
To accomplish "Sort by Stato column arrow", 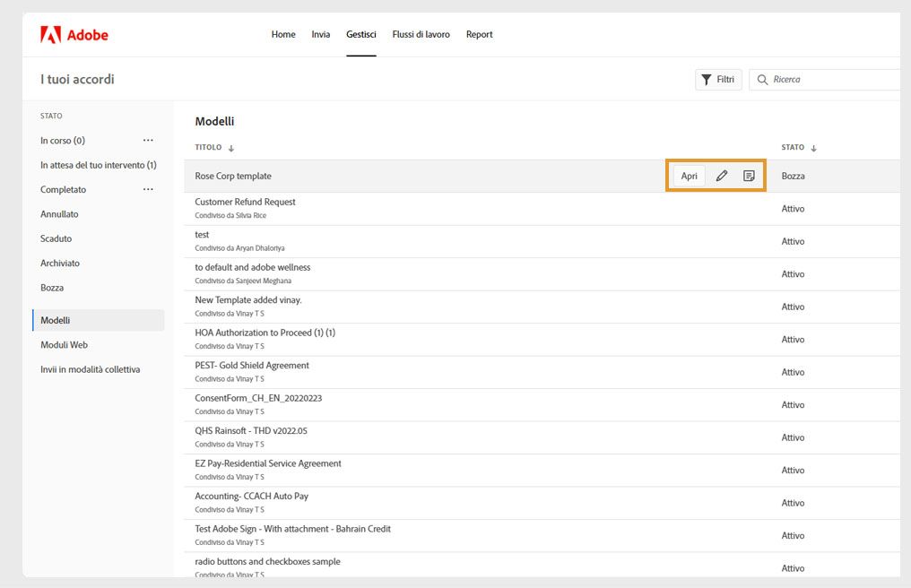I will (814, 148).
